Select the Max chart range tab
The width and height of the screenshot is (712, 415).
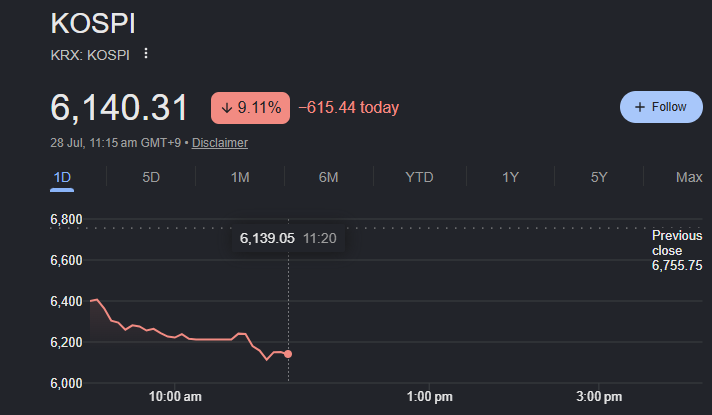(689, 177)
